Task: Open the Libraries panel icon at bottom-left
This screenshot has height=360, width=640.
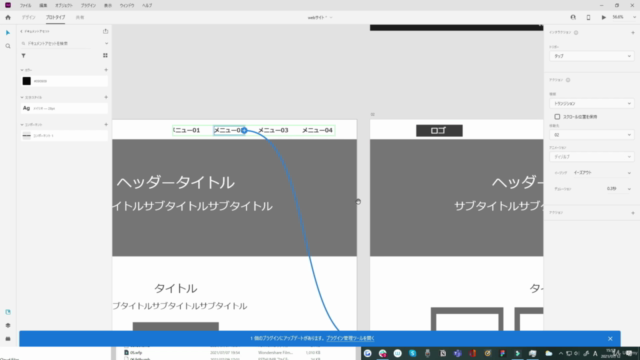Action: coord(8,312)
